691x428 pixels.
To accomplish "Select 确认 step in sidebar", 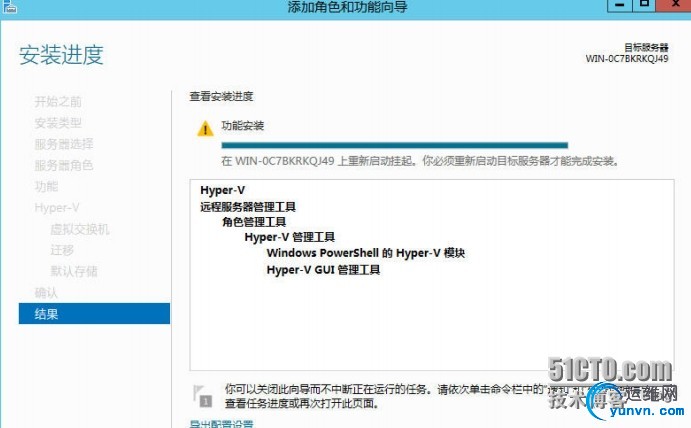I will (46, 293).
